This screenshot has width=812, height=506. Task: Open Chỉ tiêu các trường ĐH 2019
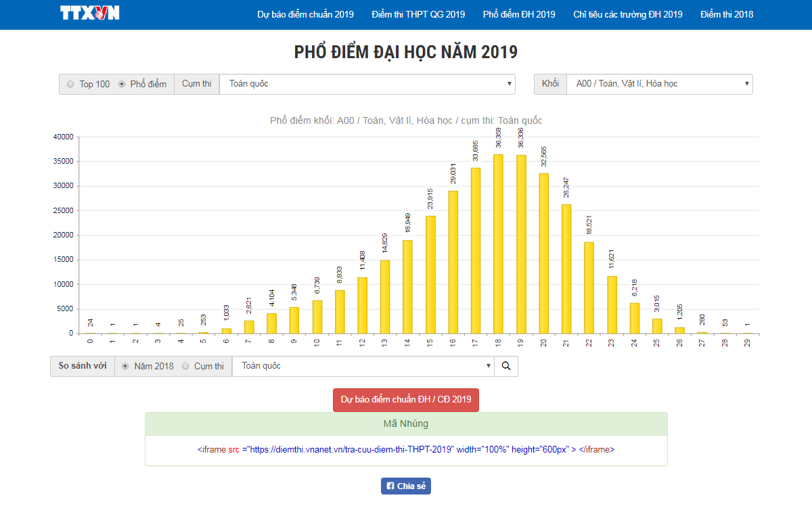pos(627,14)
